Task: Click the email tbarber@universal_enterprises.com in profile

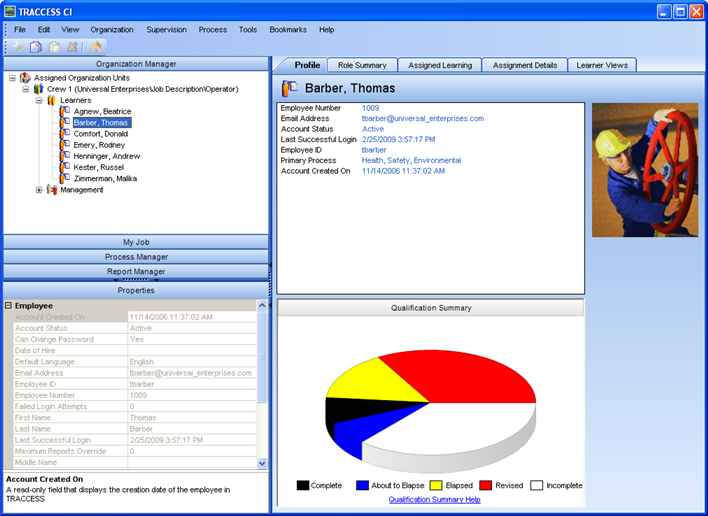Action: click(423, 118)
